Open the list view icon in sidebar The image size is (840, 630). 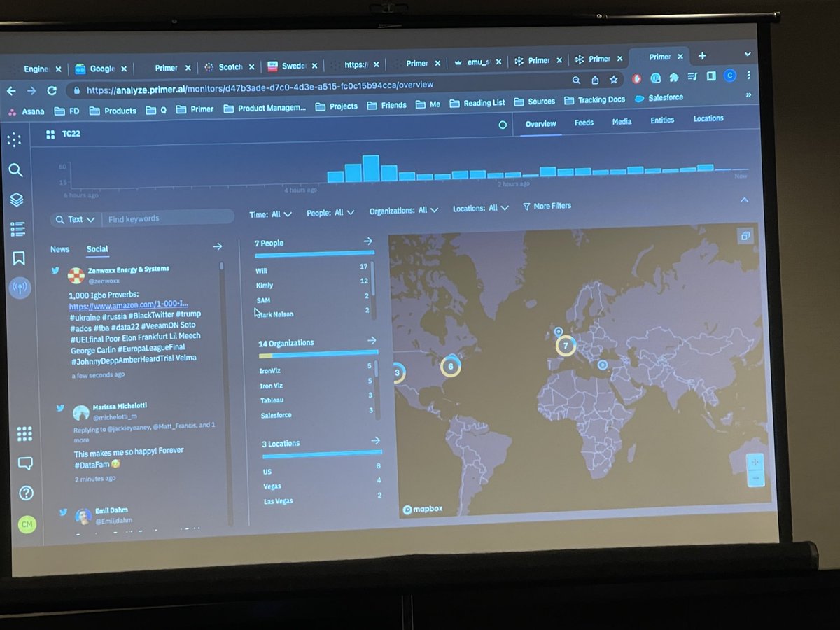coord(18,229)
